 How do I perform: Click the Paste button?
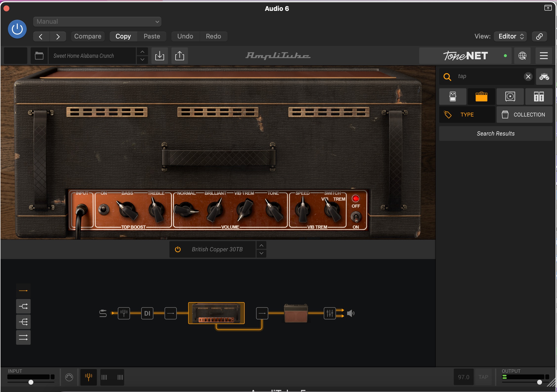pos(152,36)
